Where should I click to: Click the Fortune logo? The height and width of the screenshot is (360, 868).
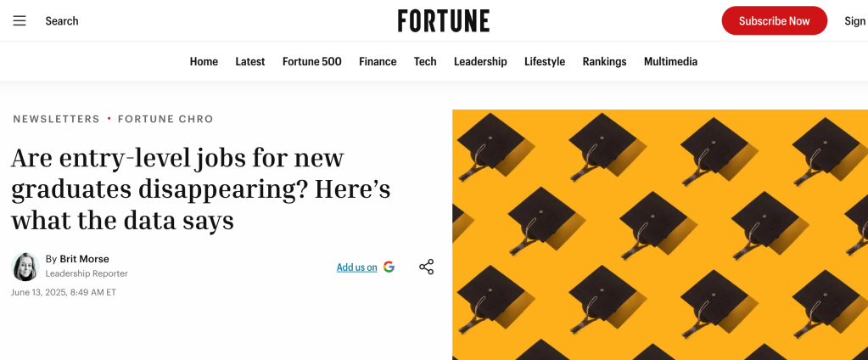coord(444,20)
